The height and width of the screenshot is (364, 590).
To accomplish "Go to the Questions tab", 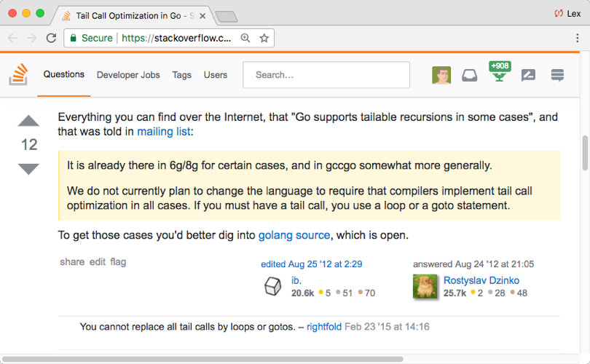I will 64,74.
